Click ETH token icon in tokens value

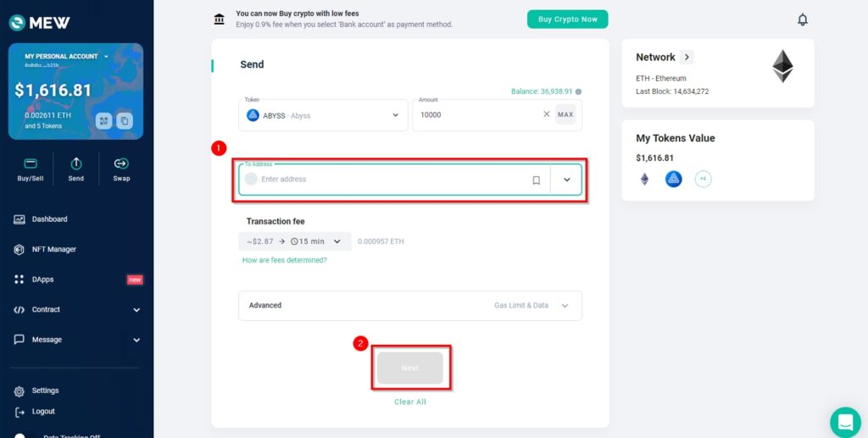pyautogui.click(x=644, y=180)
